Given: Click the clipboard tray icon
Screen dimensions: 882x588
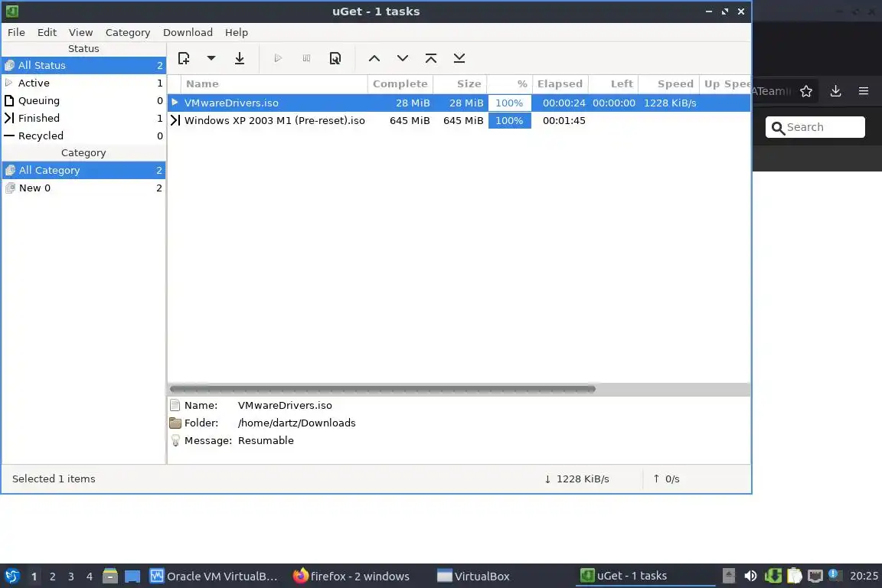Looking at the screenshot, I should pyautogui.click(x=794, y=576).
